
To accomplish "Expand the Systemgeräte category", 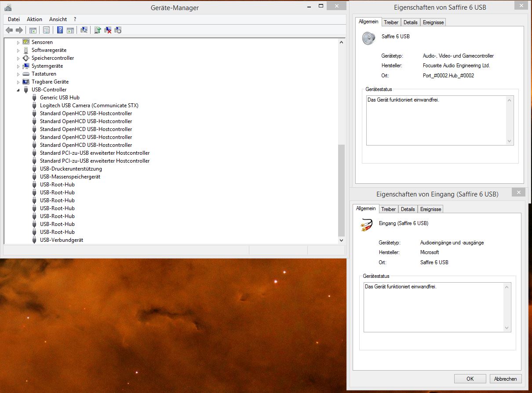I will pos(18,66).
